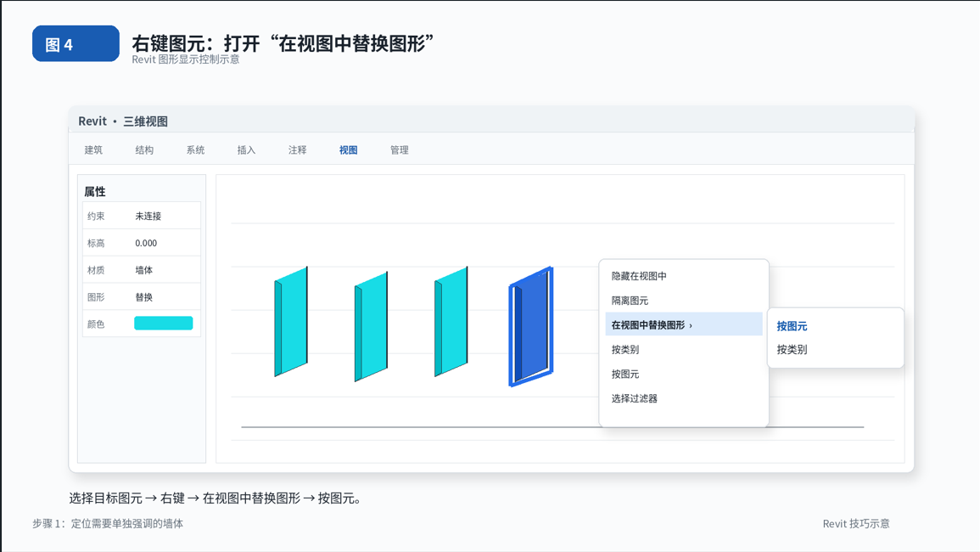
Task: Choose 按图元 in the submenu
Action: [x=792, y=326]
